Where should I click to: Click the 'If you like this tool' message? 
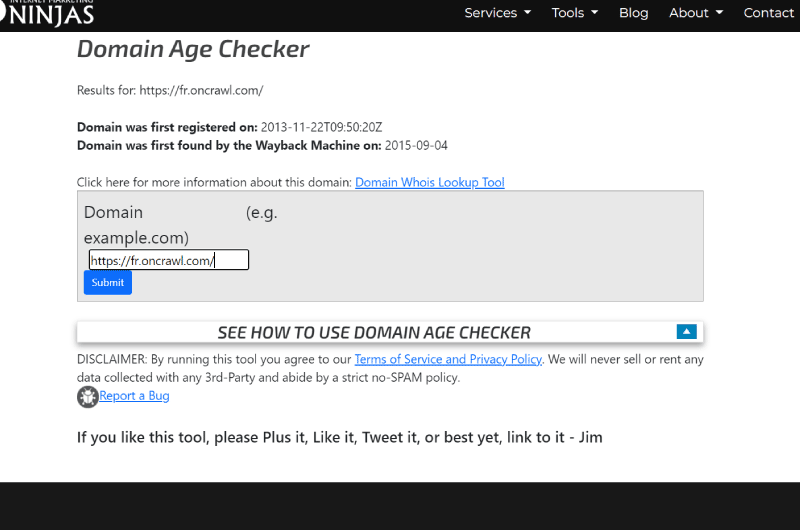(339, 437)
